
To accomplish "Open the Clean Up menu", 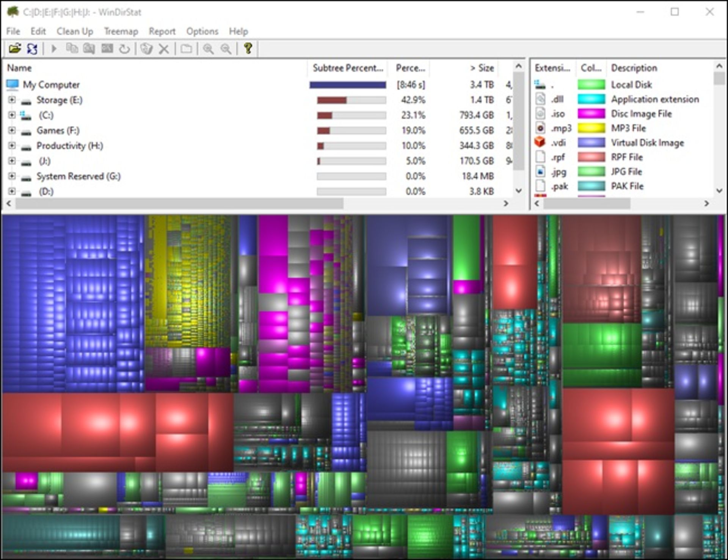I will 75,31.
